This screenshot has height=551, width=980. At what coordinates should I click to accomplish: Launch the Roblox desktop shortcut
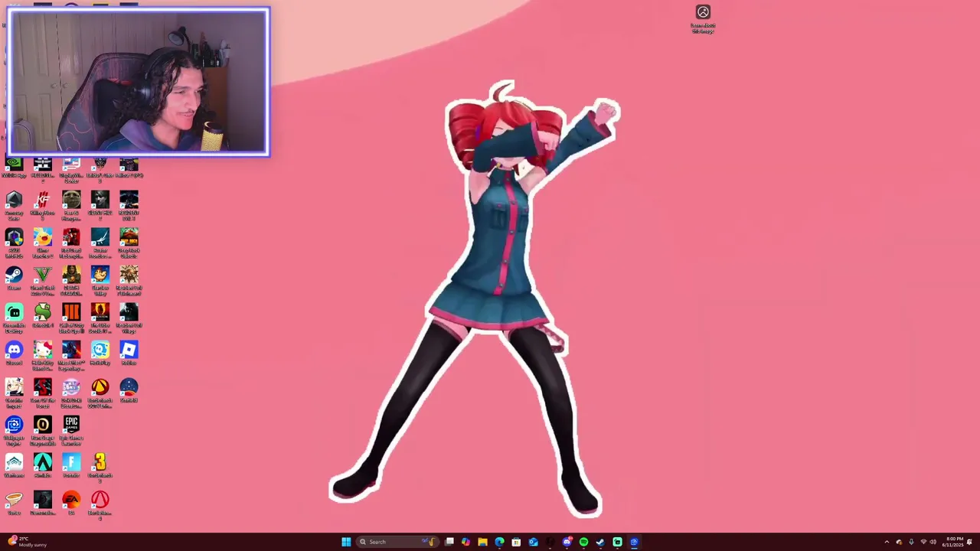(129, 354)
